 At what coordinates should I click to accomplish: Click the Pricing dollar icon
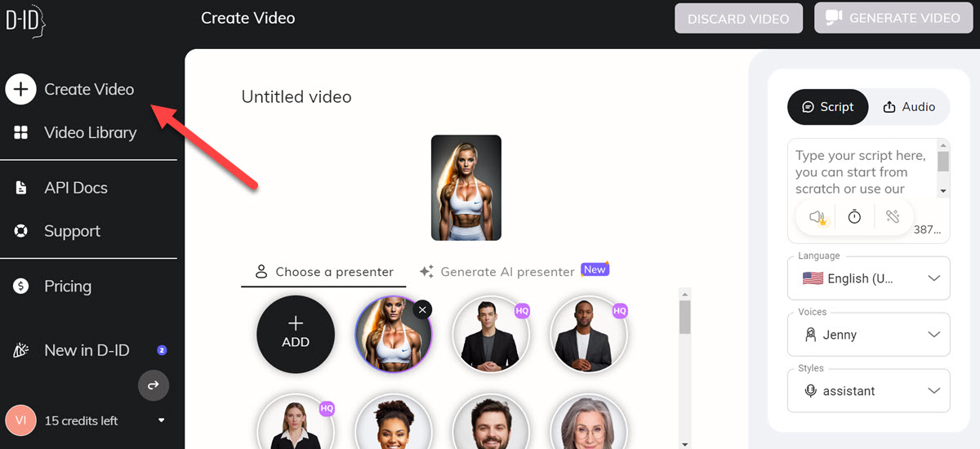coord(21,287)
